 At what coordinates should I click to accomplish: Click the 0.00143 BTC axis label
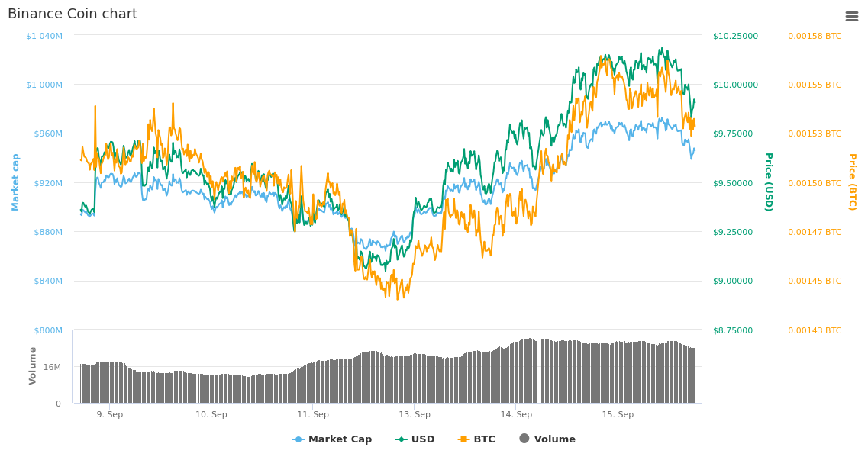[815, 330]
